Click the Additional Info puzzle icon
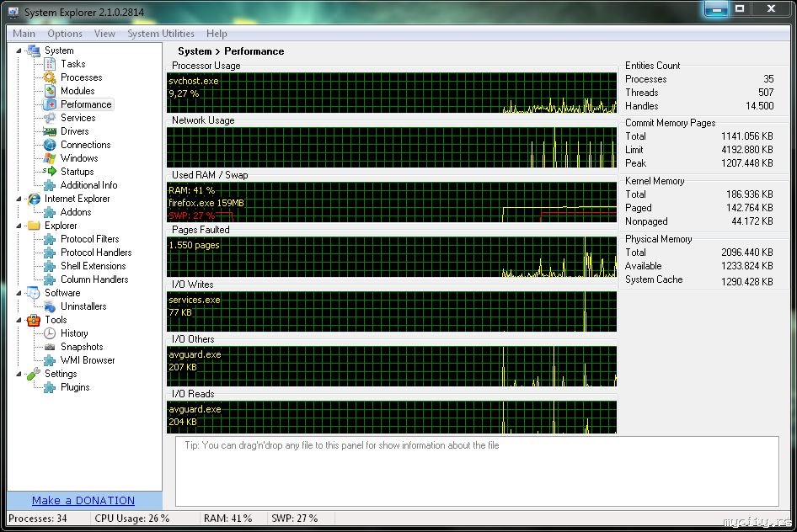The image size is (797, 532). click(x=50, y=185)
